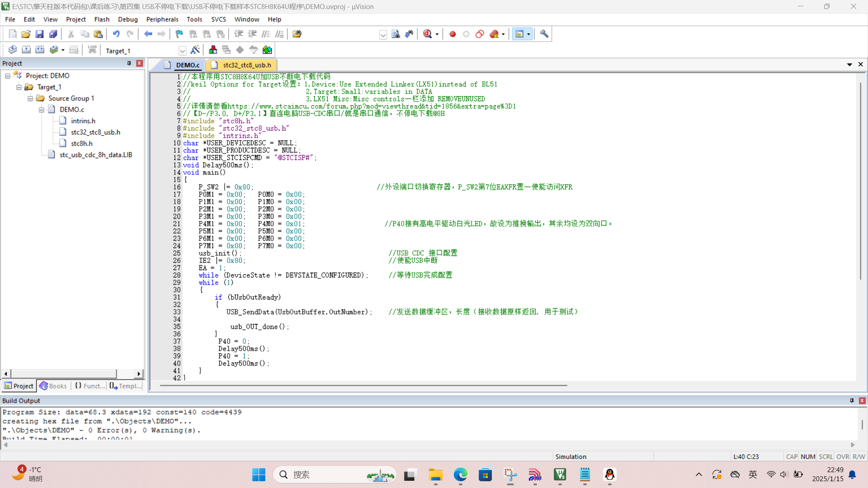Switch to Functions panel tab
The width and height of the screenshot is (868, 488).
coord(90,386)
